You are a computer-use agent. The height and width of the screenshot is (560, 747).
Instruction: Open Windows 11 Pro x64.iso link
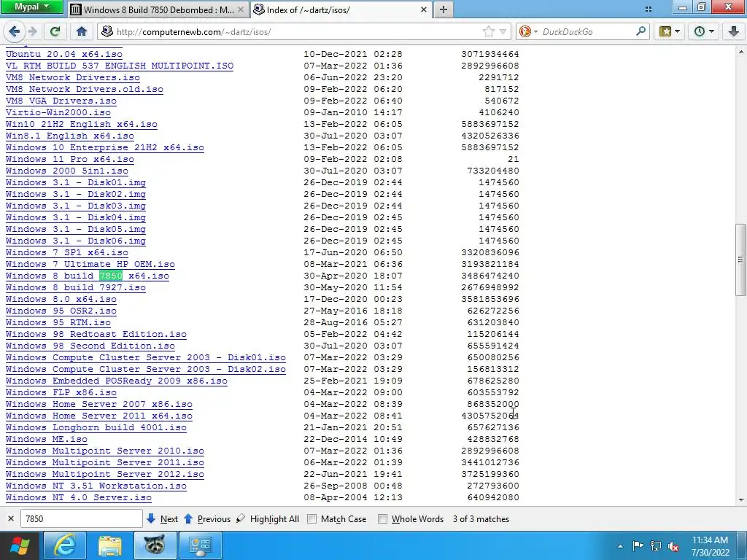tap(70, 159)
